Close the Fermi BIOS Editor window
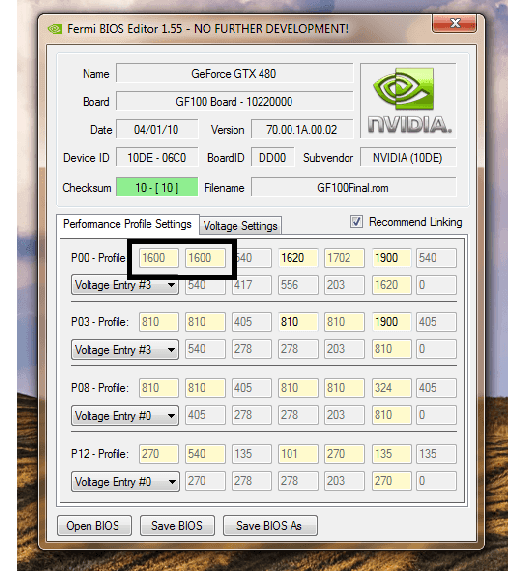The image size is (508, 571). click(454, 24)
